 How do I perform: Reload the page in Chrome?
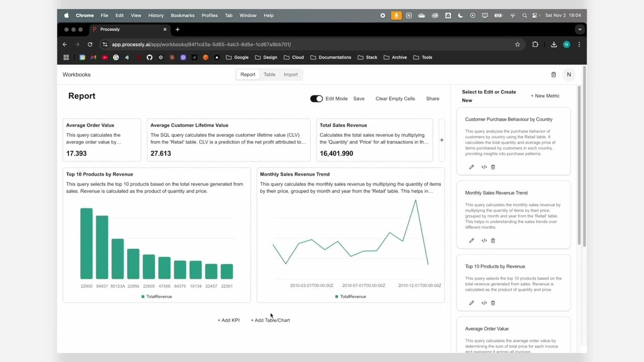tap(90, 44)
